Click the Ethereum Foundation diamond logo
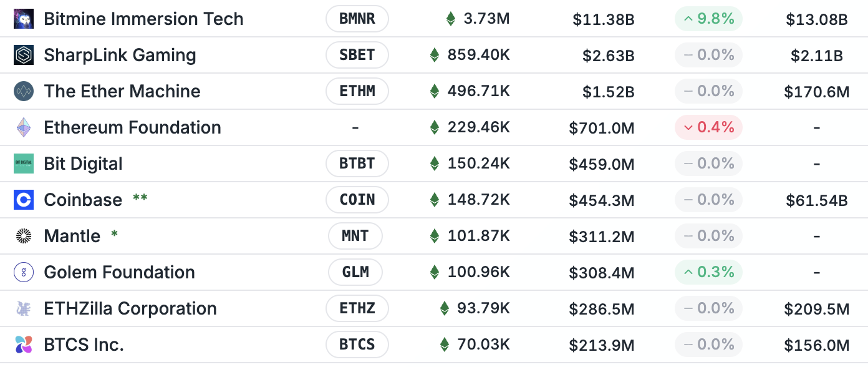The height and width of the screenshot is (367, 868). pyautogui.click(x=24, y=127)
